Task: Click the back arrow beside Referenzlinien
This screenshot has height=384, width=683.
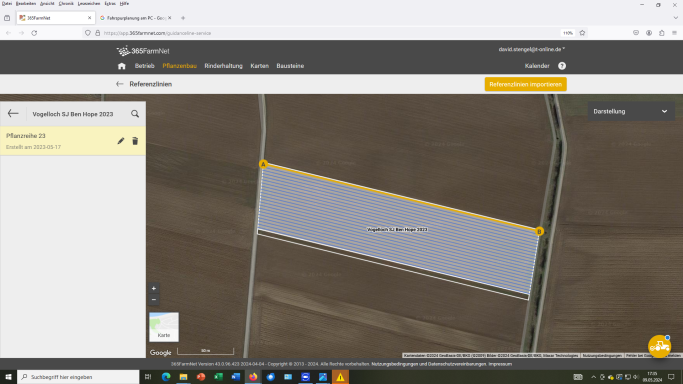Action: point(120,84)
